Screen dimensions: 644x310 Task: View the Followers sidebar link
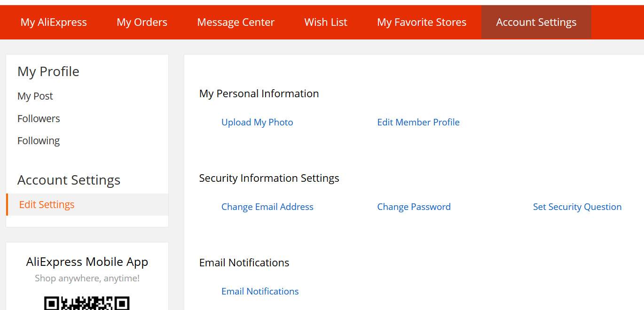(39, 118)
